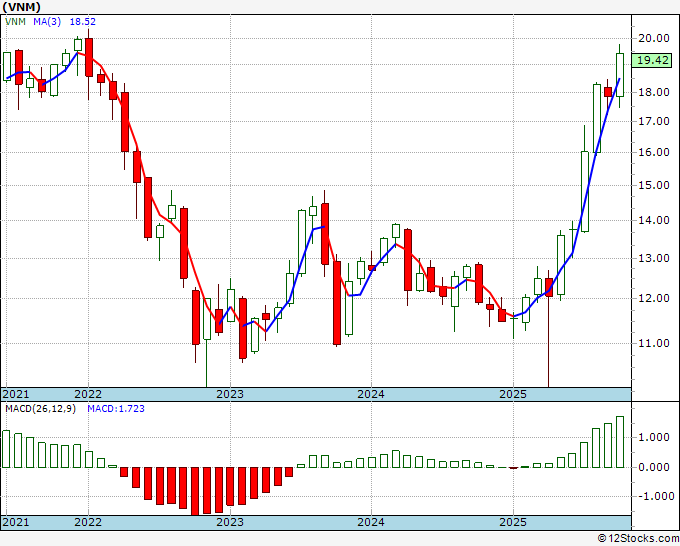
Task: Click the 14.00 price axis label
Action: point(654,220)
